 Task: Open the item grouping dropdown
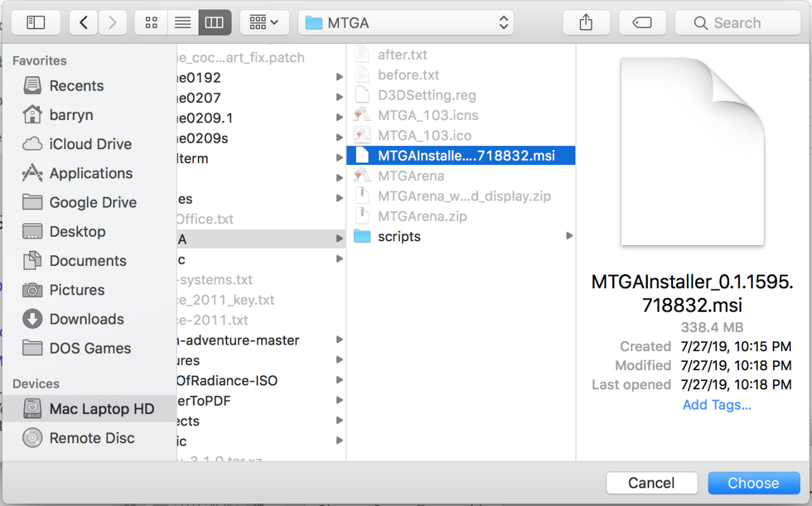point(265,23)
